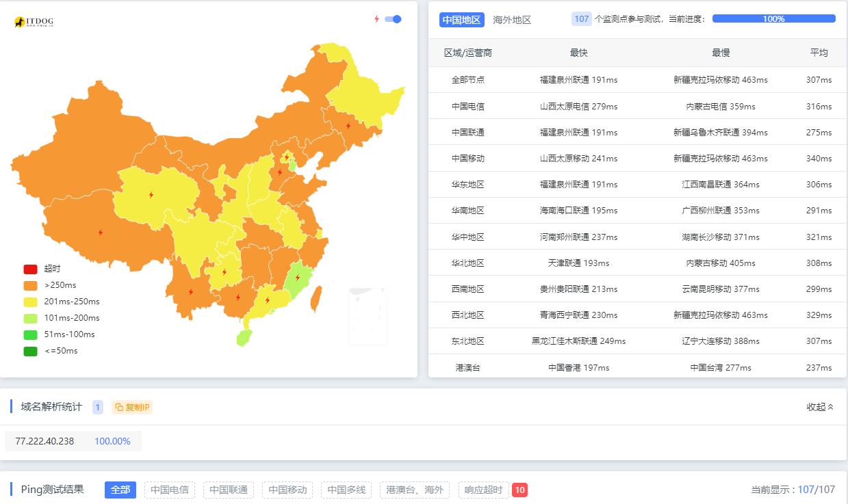Filter results by 中国电信
The height and width of the screenshot is (504, 848).
(170, 490)
